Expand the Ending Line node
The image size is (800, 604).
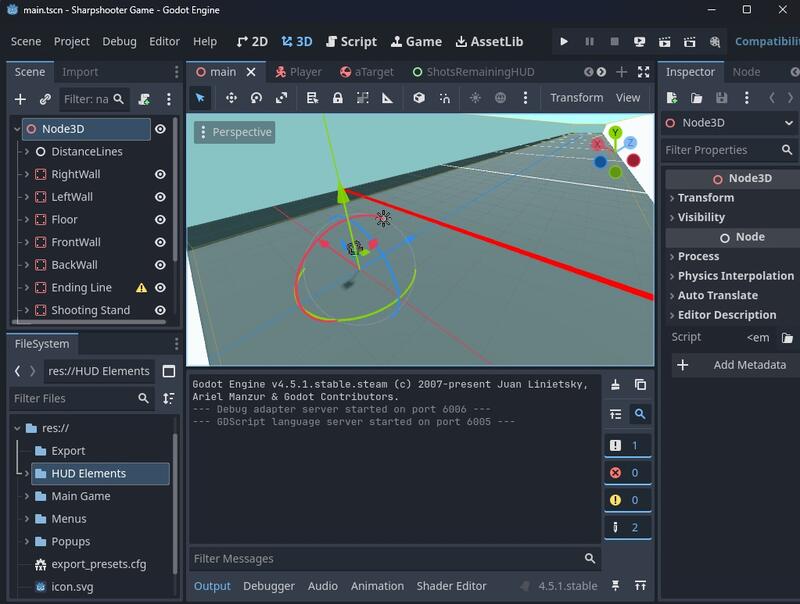(x=27, y=288)
